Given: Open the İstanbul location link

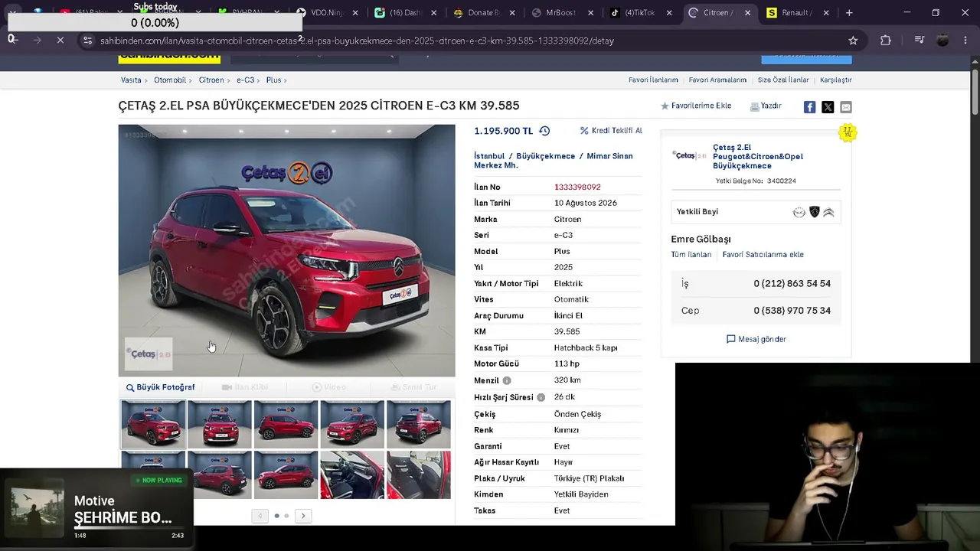Looking at the screenshot, I should point(489,156).
